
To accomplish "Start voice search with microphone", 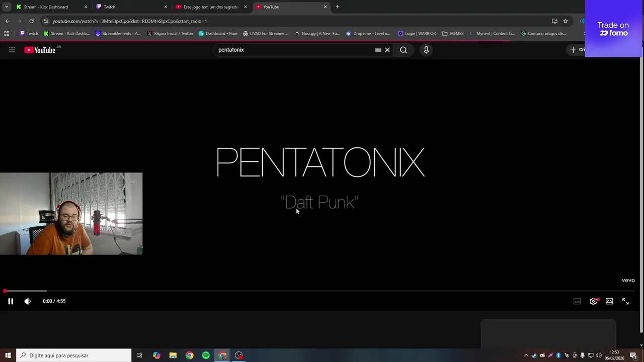I will click(426, 50).
